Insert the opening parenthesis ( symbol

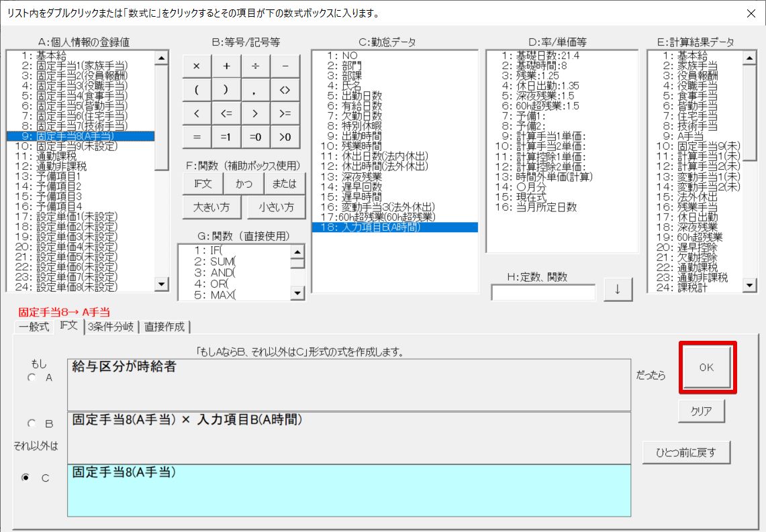(x=197, y=90)
